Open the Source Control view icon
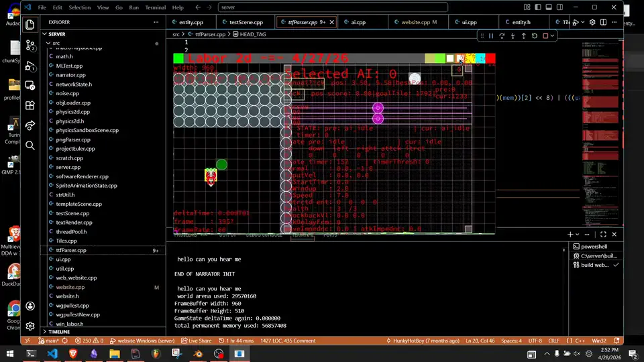644x362 pixels. click(x=30, y=45)
